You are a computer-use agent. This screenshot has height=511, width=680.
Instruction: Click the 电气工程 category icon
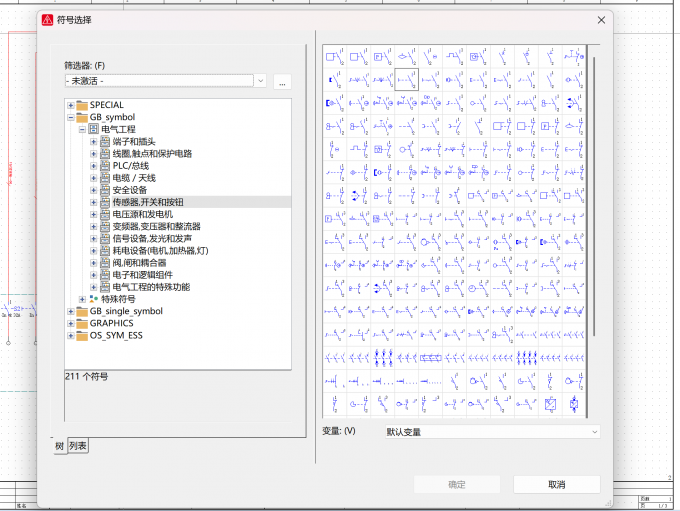point(93,129)
